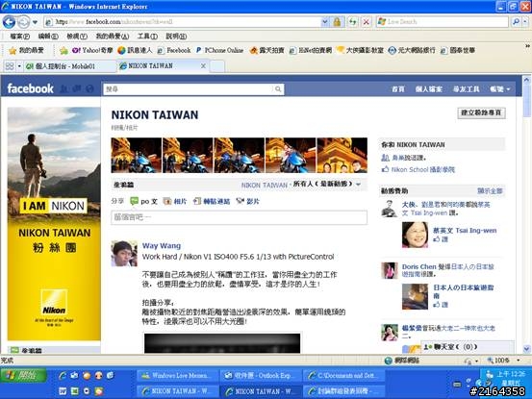
Task: Click the favorites star button 我的最愛
Action: coord(27,51)
